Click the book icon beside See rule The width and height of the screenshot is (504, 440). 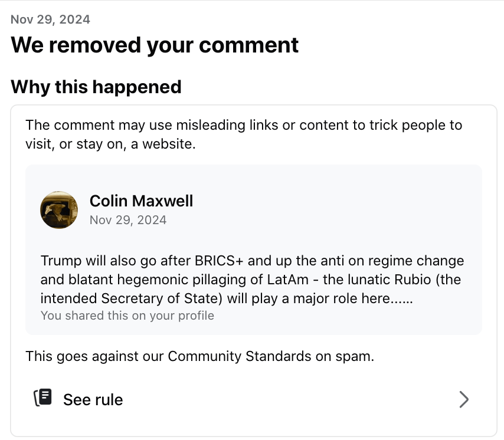pyautogui.click(x=43, y=399)
